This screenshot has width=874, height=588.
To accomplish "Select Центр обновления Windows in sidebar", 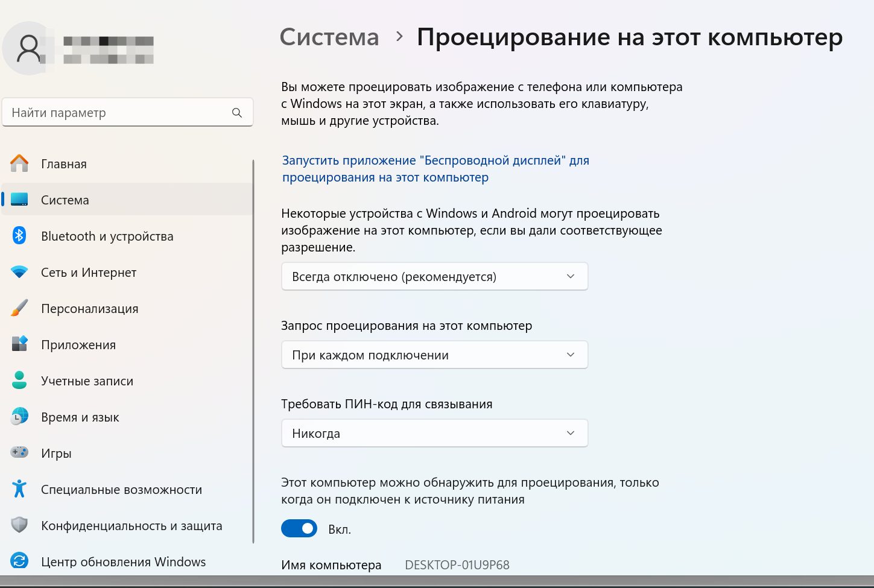I will [x=123, y=562].
